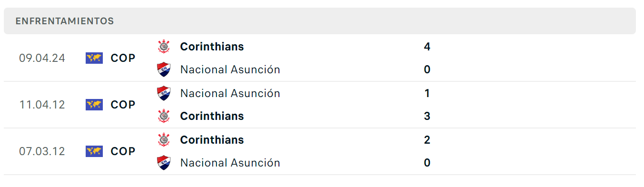Select Corinthians name in 07.03.12 match

coord(212,140)
